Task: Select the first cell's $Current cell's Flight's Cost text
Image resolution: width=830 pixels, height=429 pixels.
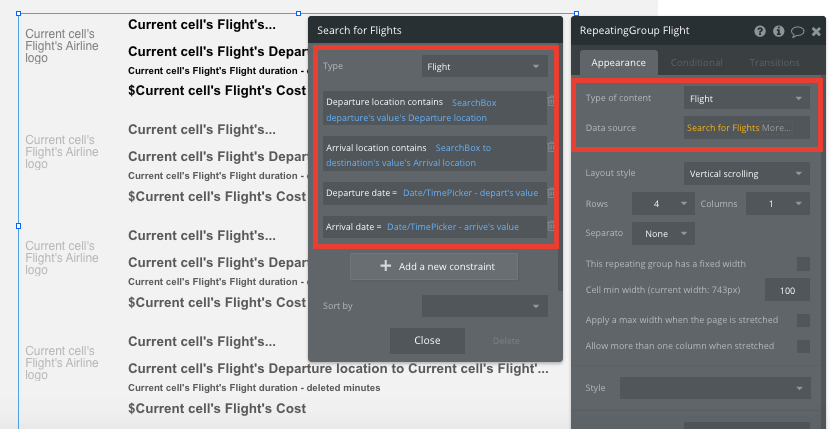Action: tap(217, 91)
